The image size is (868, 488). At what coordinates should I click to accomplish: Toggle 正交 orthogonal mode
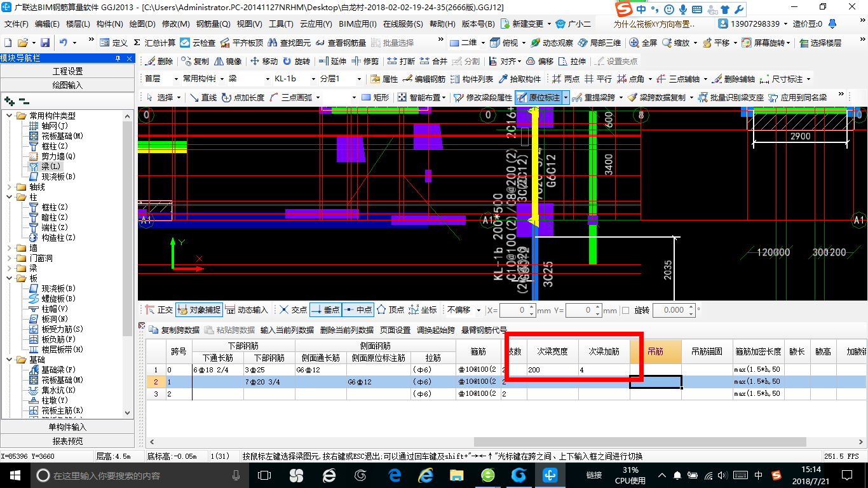[x=159, y=309]
